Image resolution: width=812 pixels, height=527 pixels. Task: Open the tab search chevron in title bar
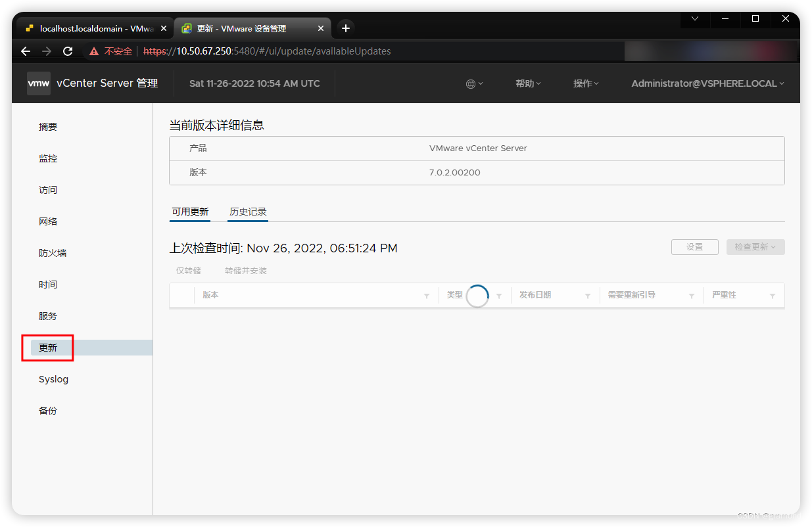point(695,19)
